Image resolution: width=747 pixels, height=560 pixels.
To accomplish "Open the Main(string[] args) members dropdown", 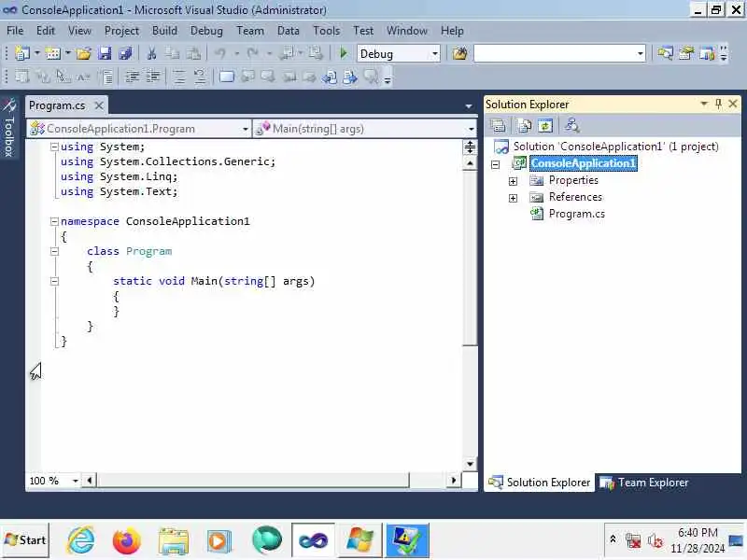I will pos(471,129).
